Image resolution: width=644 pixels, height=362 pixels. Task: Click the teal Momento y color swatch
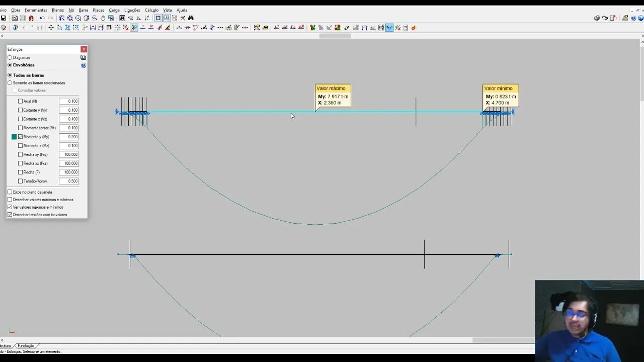pyautogui.click(x=14, y=137)
